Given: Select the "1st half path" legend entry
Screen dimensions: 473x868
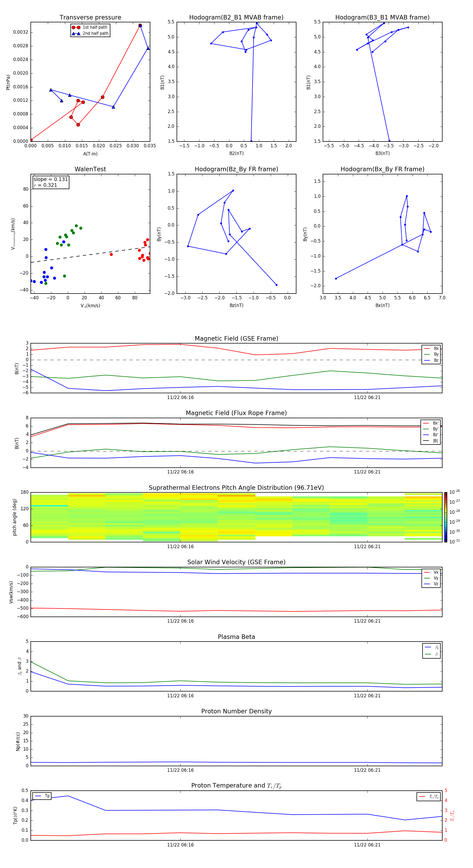Looking at the screenshot, I should click(90, 27).
